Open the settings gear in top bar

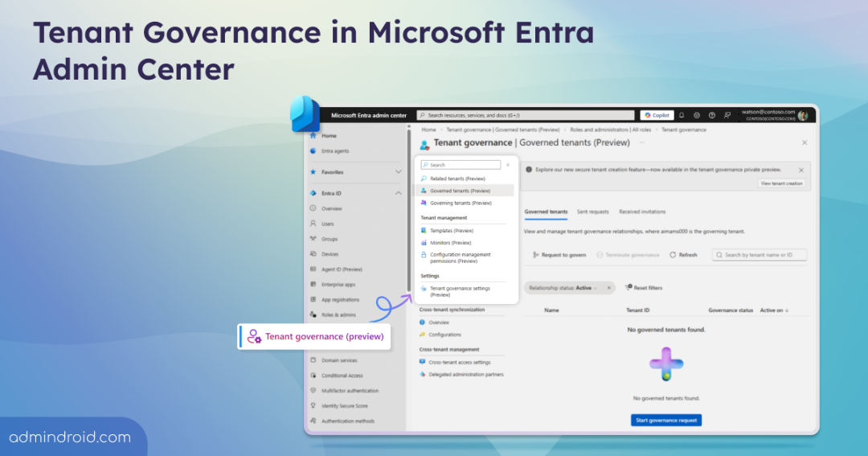click(x=697, y=115)
